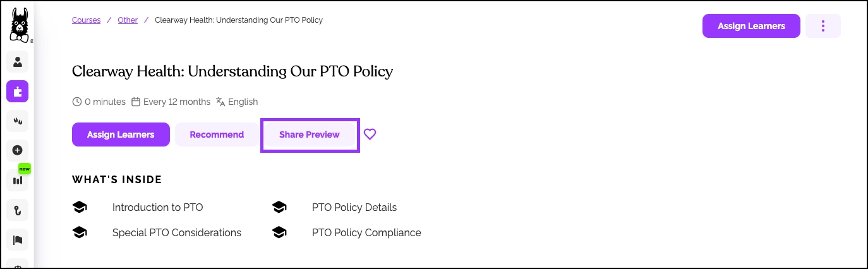Navigate to Other breadcrumb link
Screen dimensions: 868x269
(x=128, y=20)
